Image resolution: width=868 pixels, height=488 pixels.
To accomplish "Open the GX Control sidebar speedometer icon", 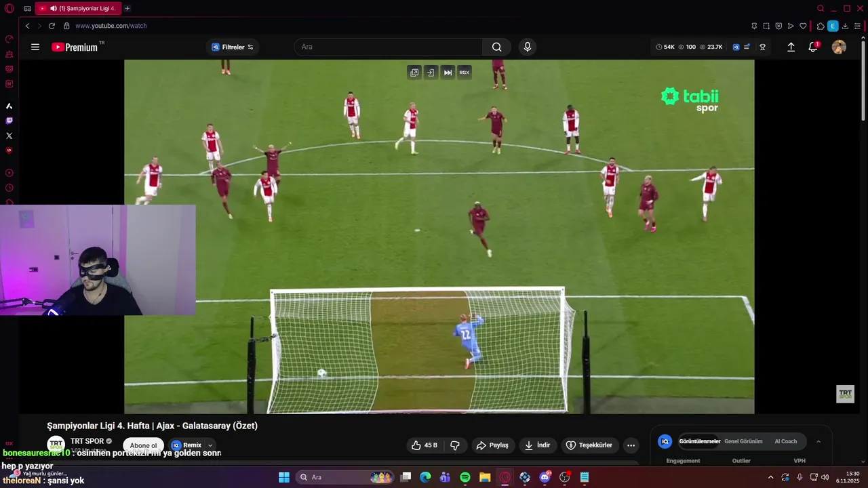I will [x=9, y=39].
